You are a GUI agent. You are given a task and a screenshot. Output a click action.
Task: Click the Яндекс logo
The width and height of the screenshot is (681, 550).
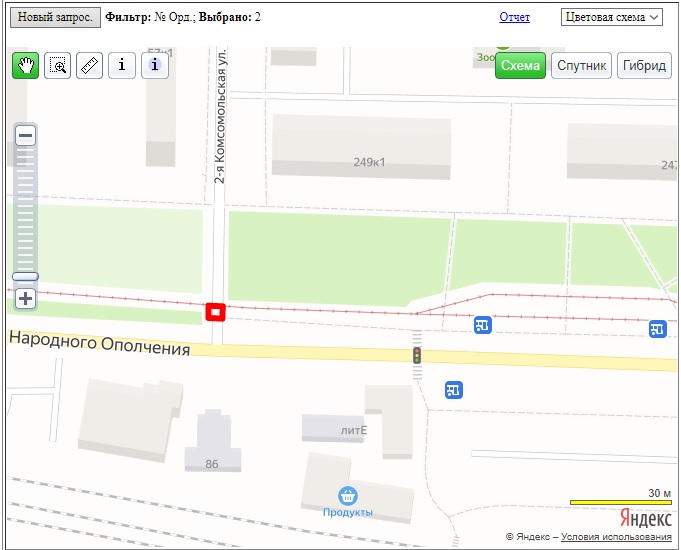click(x=645, y=518)
